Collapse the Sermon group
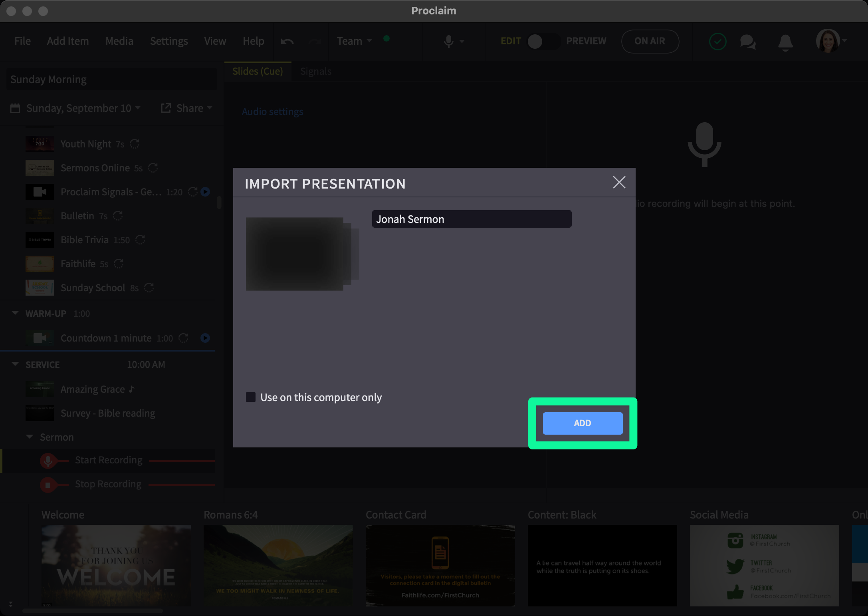The height and width of the screenshot is (616, 868). click(x=30, y=437)
